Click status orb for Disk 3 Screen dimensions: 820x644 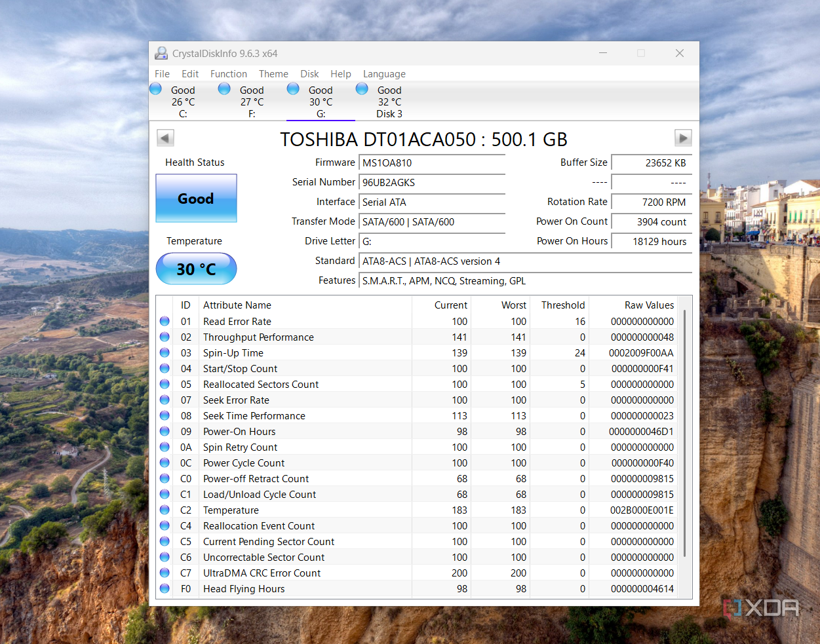362,88
